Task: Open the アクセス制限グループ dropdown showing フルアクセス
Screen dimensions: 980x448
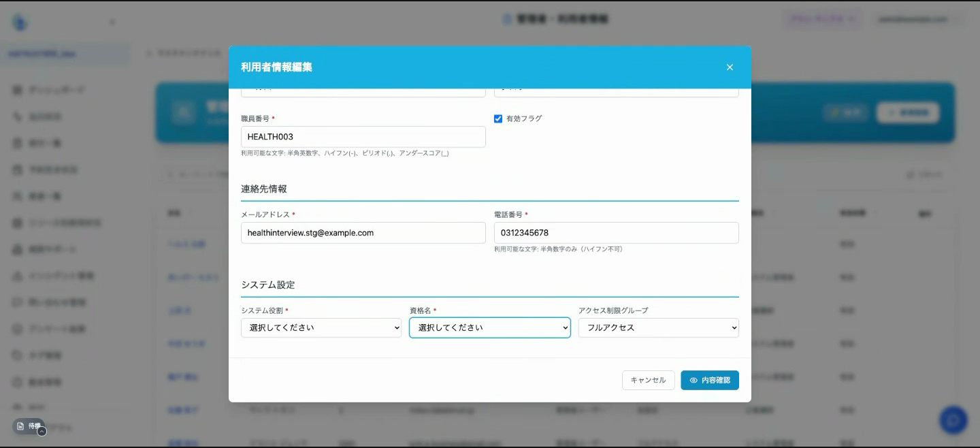Action: click(x=659, y=327)
